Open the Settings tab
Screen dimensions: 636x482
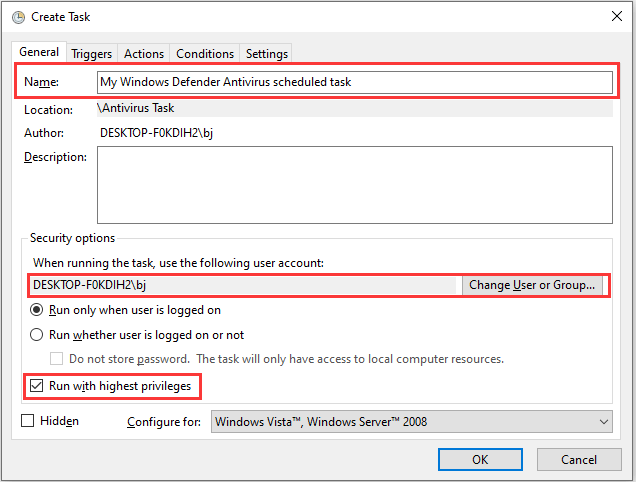coord(267,54)
